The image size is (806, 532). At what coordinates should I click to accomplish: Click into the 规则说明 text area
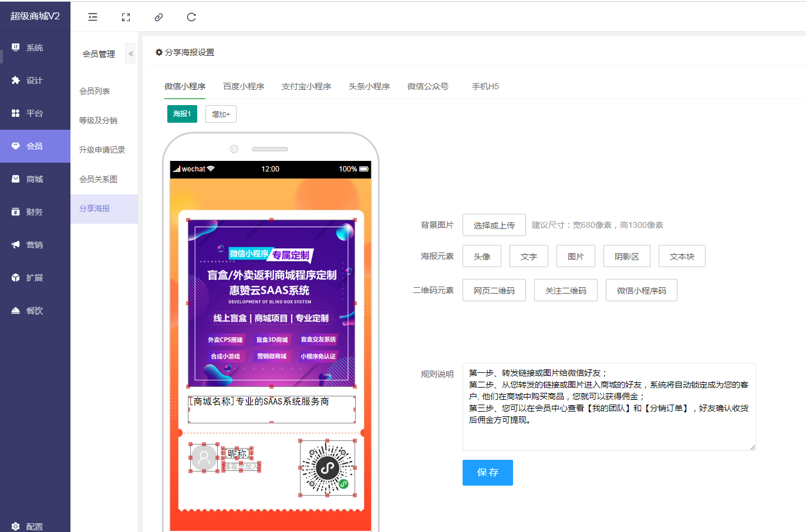coord(609,407)
